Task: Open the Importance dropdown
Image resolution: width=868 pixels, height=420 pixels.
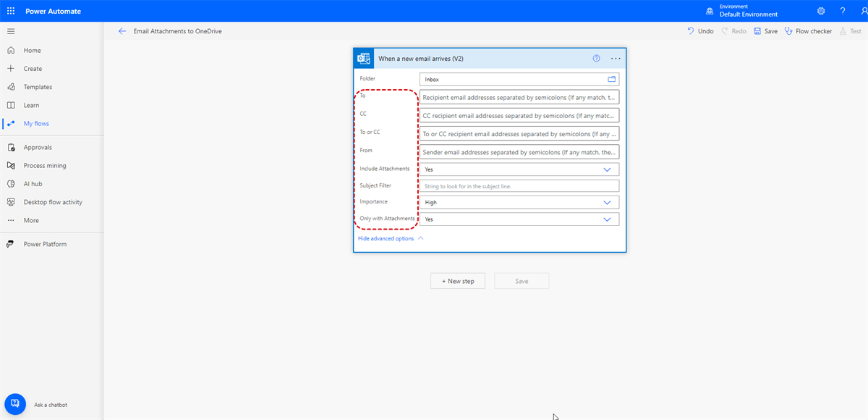Action: [x=519, y=203]
